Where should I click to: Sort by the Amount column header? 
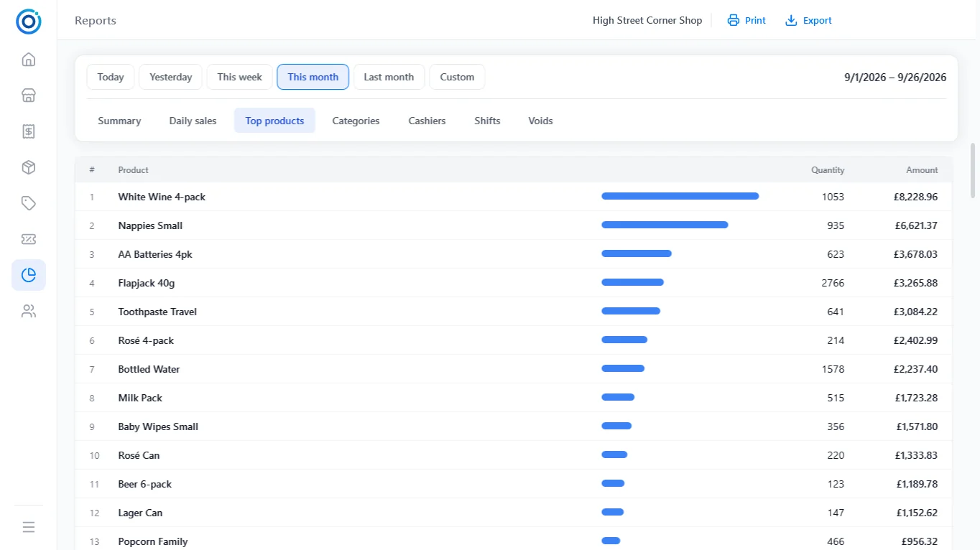[922, 170]
